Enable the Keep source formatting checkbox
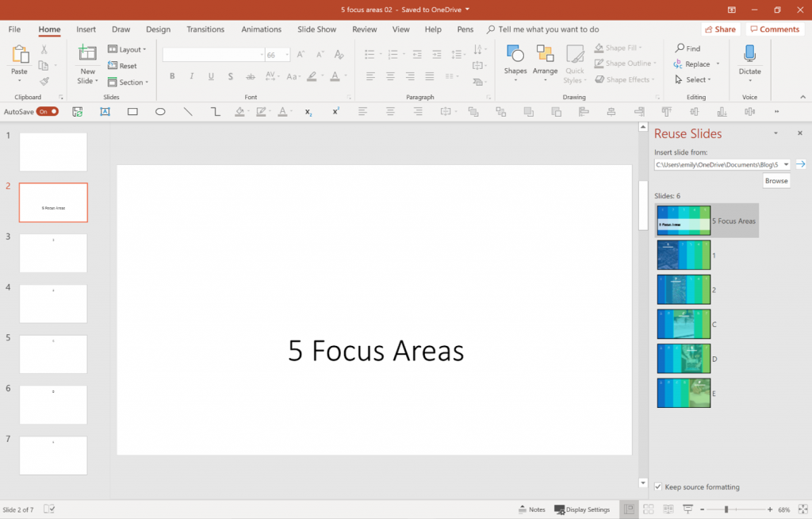812x519 pixels. 658,486
